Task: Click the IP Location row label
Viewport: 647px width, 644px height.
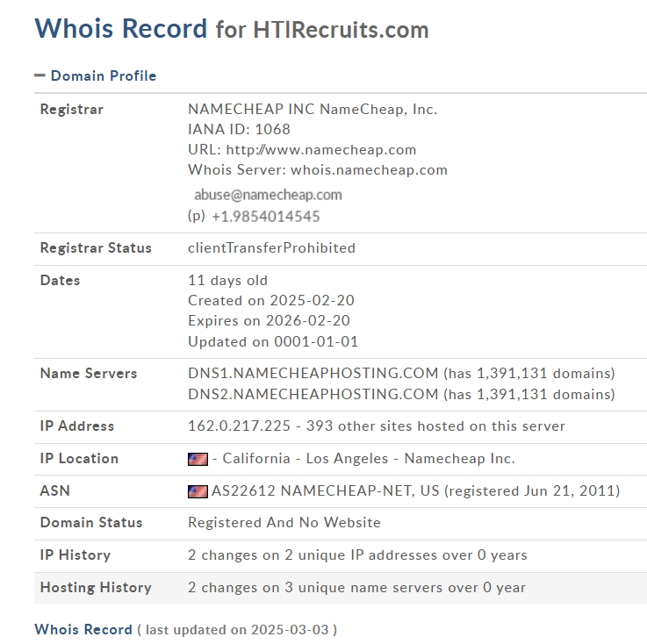Action: pyautogui.click(x=79, y=459)
